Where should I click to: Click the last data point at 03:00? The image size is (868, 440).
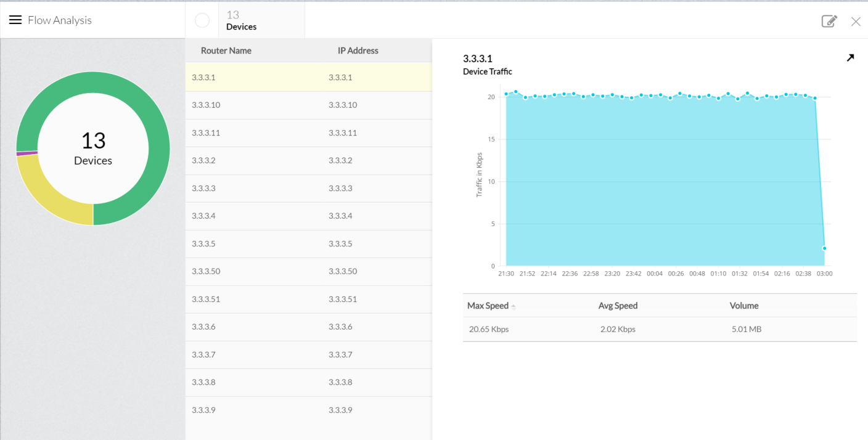coord(824,248)
